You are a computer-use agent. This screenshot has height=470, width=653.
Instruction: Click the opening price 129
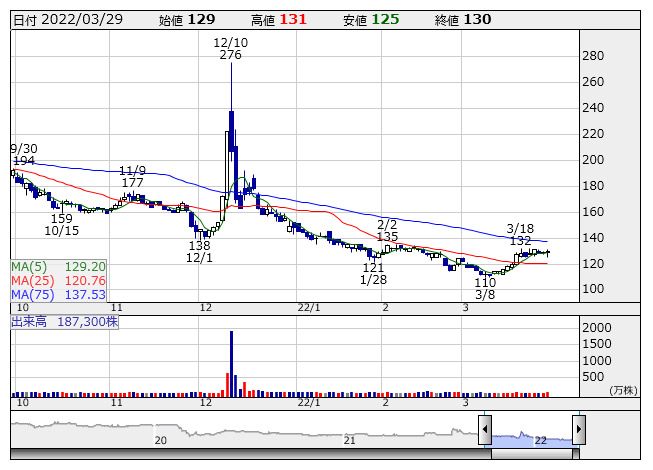[x=201, y=20]
